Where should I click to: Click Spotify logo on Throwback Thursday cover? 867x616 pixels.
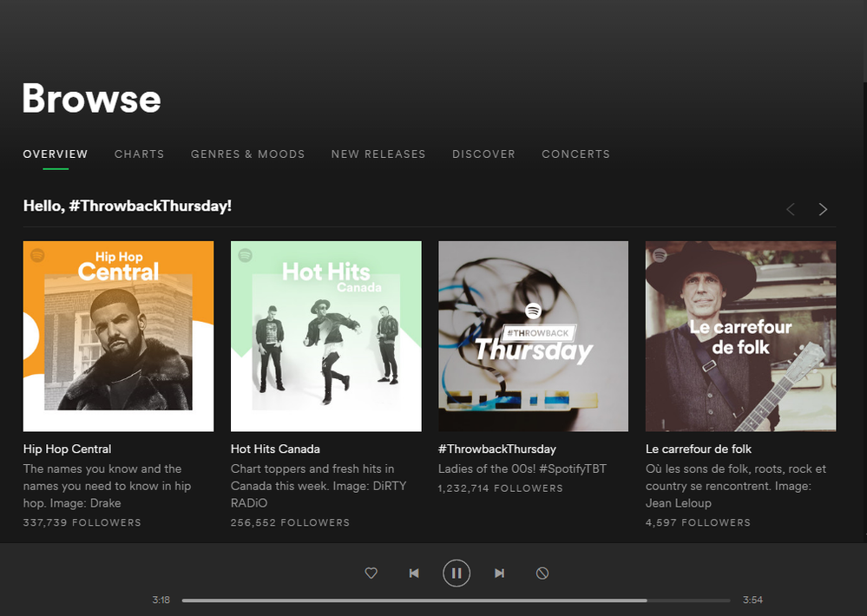click(x=533, y=311)
